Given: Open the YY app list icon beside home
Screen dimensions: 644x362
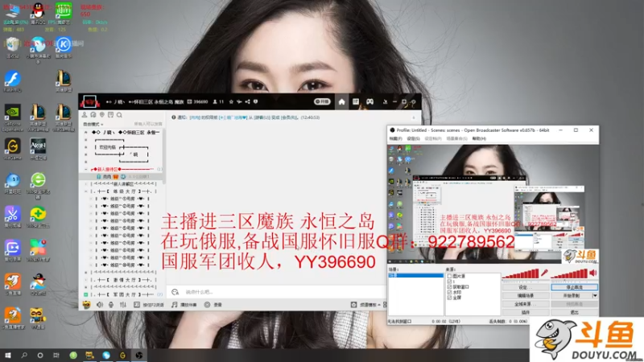Looking at the screenshot, I should 356,102.
